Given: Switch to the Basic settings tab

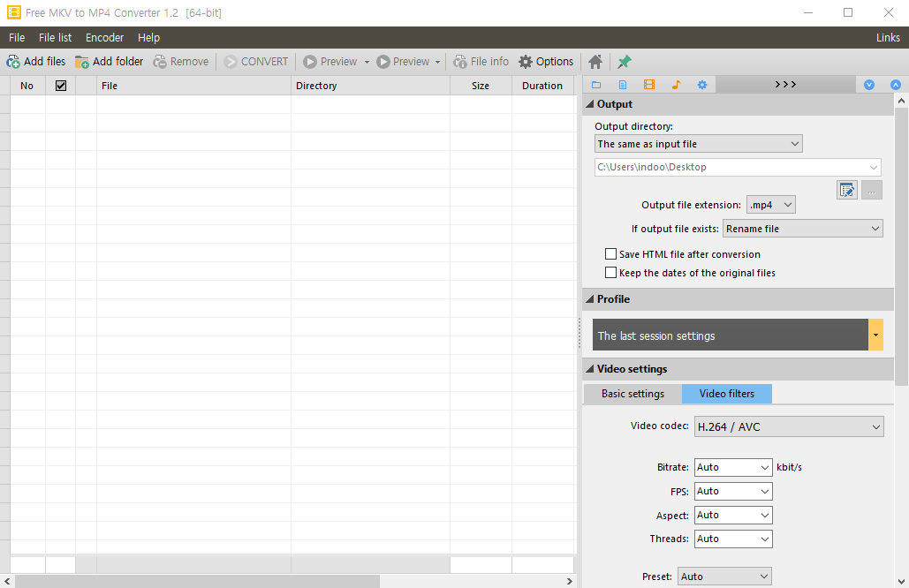Looking at the screenshot, I should 633,394.
